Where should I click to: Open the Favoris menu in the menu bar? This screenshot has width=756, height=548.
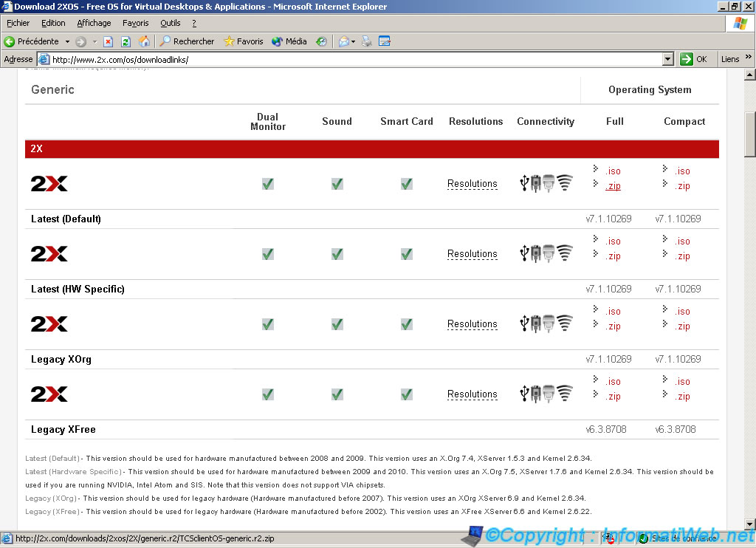[x=136, y=23]
